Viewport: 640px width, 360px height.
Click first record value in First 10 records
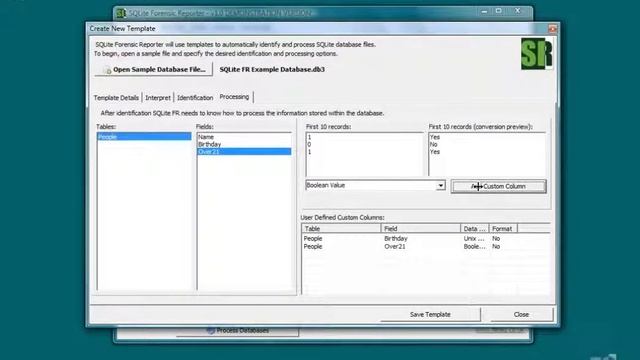(309, 137)
